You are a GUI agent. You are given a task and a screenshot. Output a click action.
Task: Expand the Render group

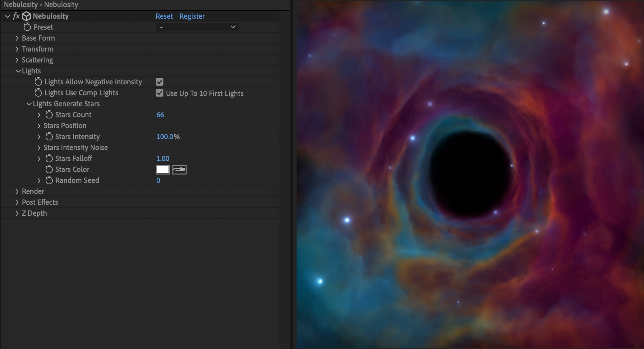click(x=17, y=191)
